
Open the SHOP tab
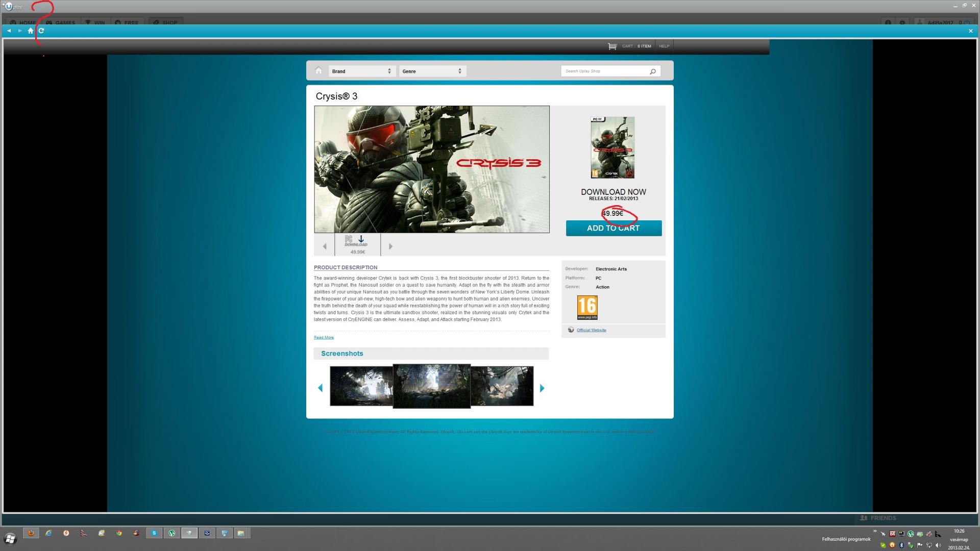click(x=165, y=22)
